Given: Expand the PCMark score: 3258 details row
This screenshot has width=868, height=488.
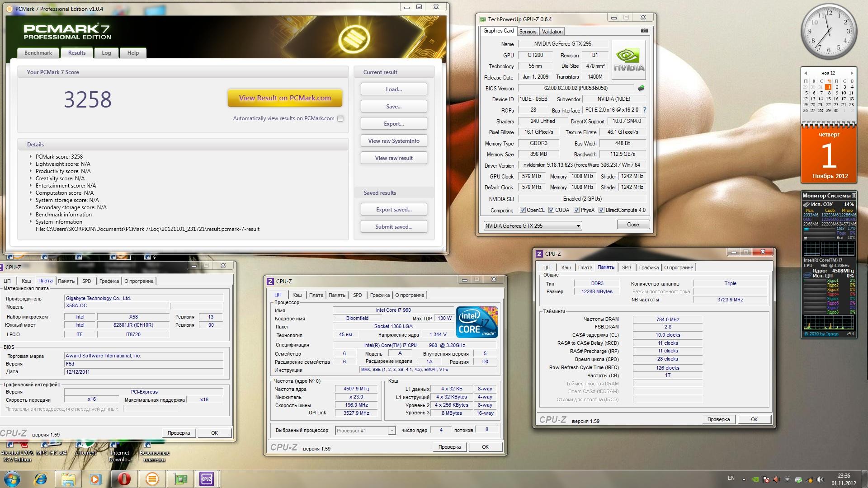Looking at the screenshot, I should [31, 156].
